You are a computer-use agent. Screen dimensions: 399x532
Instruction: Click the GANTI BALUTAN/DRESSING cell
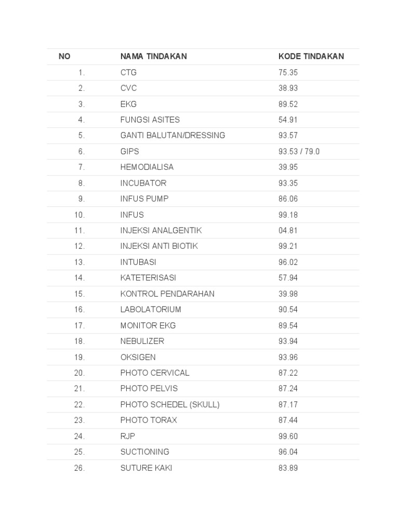click(x=172, y=136)
